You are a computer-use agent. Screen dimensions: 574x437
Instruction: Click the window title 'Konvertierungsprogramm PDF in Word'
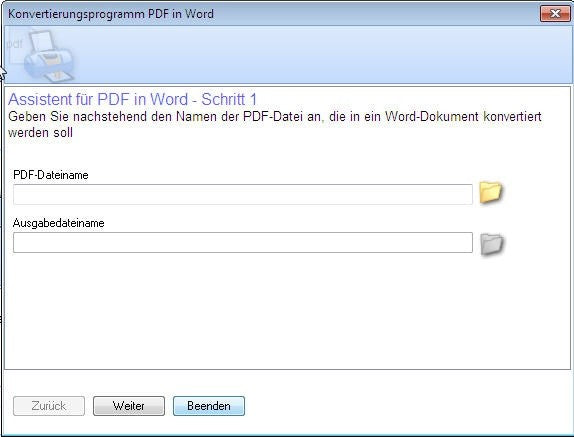point(111,14)
